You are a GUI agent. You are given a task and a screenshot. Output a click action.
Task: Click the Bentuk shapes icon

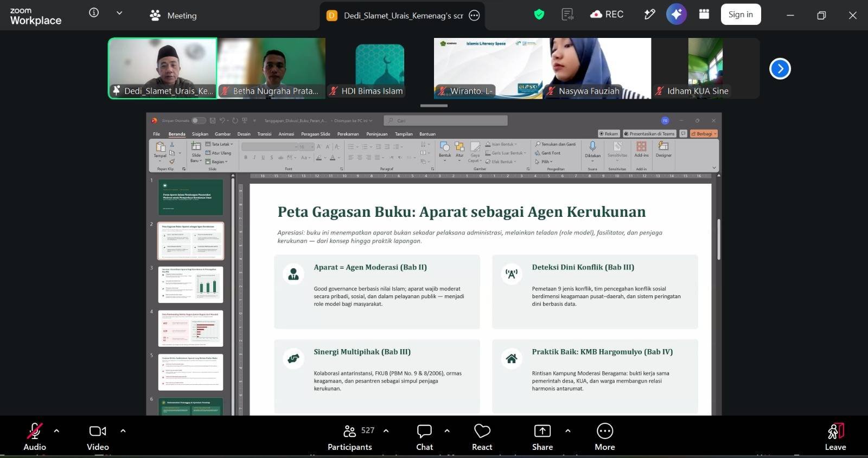pos(445,147)
